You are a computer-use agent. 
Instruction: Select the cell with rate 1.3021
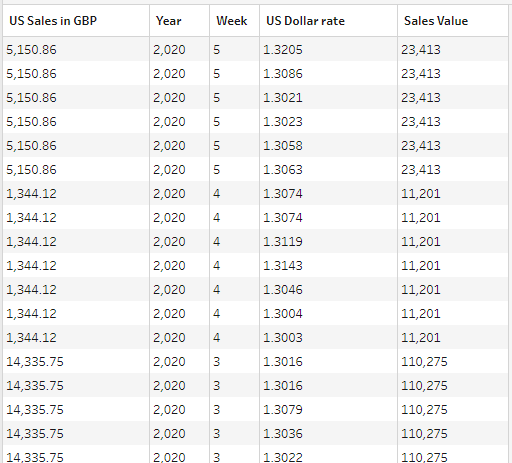[328, 97]
